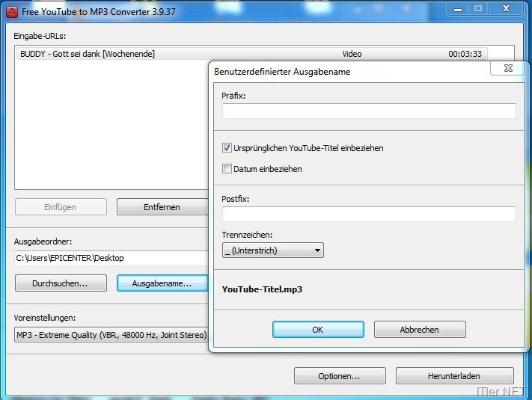Close the main converter window

[x=506, y=8]
